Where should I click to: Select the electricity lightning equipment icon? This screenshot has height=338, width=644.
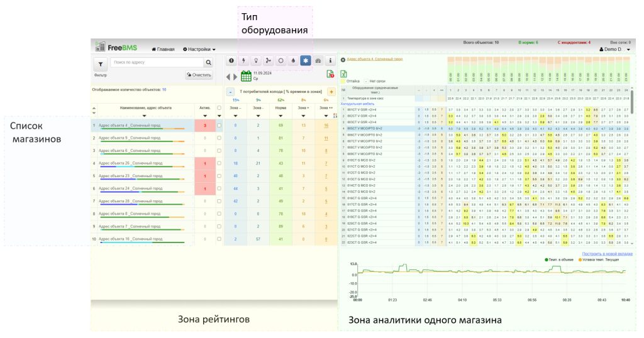point(244,61)
